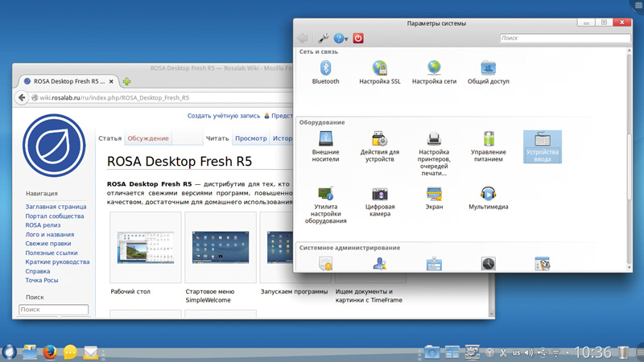Click the wiki Поиск search field
Viewport: 644px width, 362px height.
pyautogui.click(x=53, y=310)
